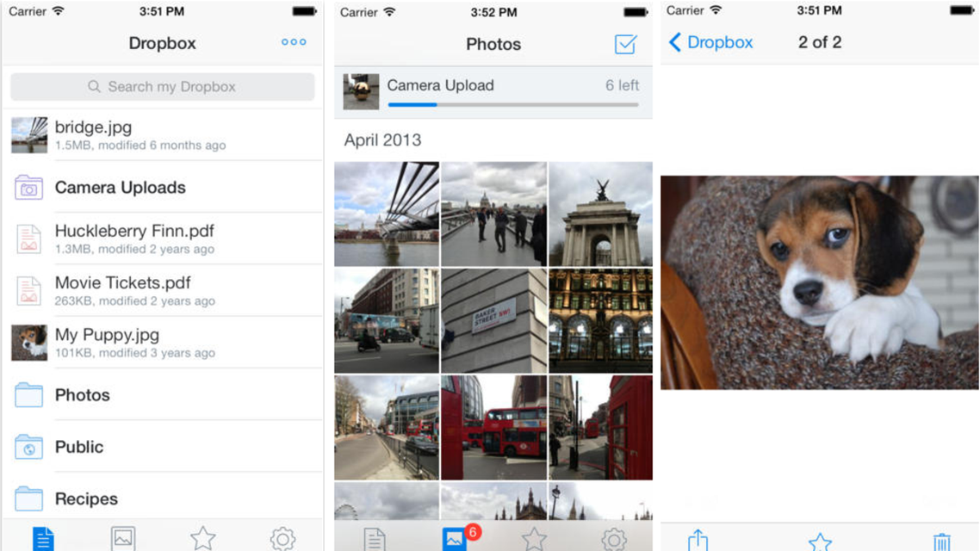Open the illuminated building at night photo
Screen dimensions: 980x551
coord(600,320)
